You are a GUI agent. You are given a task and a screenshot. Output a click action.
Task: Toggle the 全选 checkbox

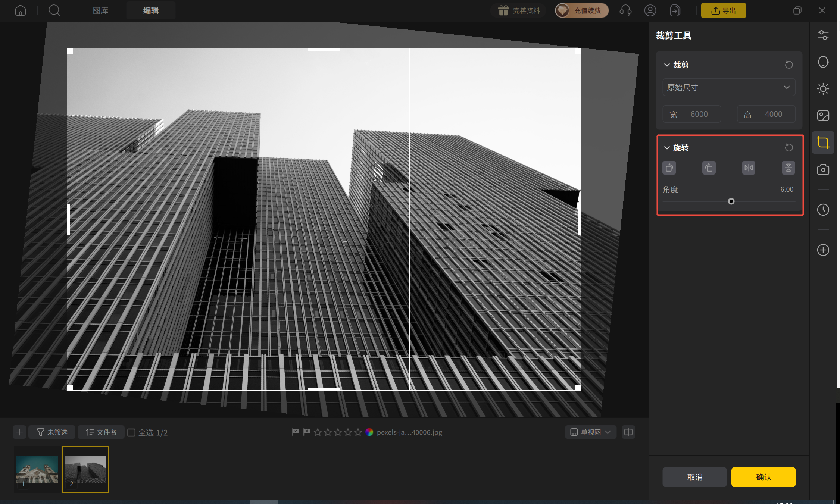tap(131, 432)
